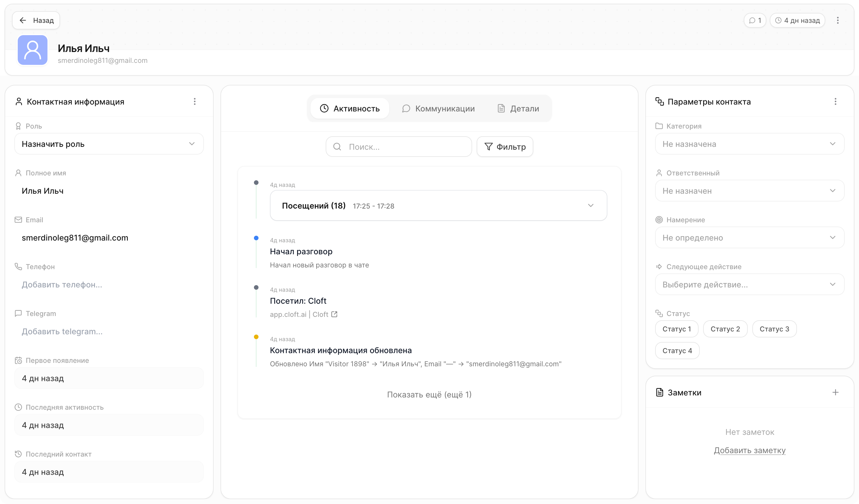Switch to the Активность tab
859x504 pixels.
click(x=349, y=108)
